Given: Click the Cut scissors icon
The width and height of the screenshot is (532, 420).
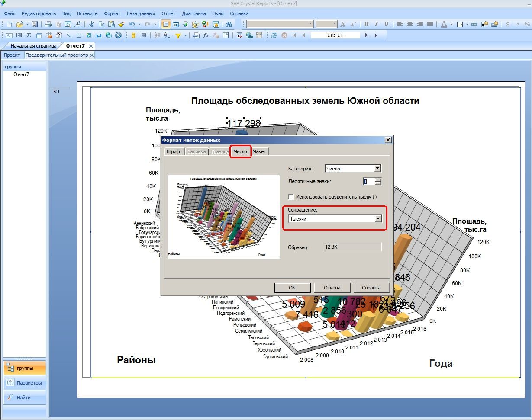Looking at the screenshot, I should [91, 24].
